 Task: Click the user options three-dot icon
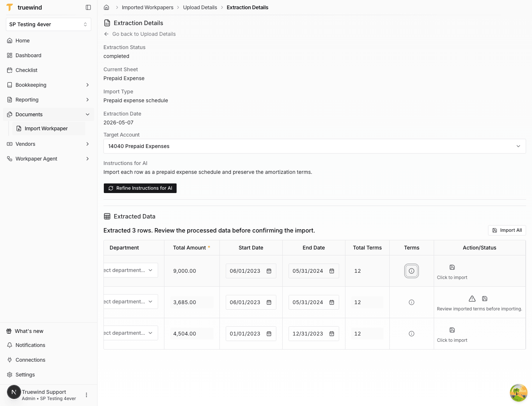(86, 395)
